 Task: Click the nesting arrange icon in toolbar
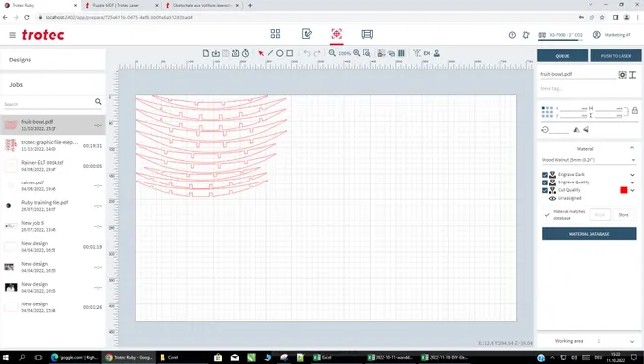382,53
